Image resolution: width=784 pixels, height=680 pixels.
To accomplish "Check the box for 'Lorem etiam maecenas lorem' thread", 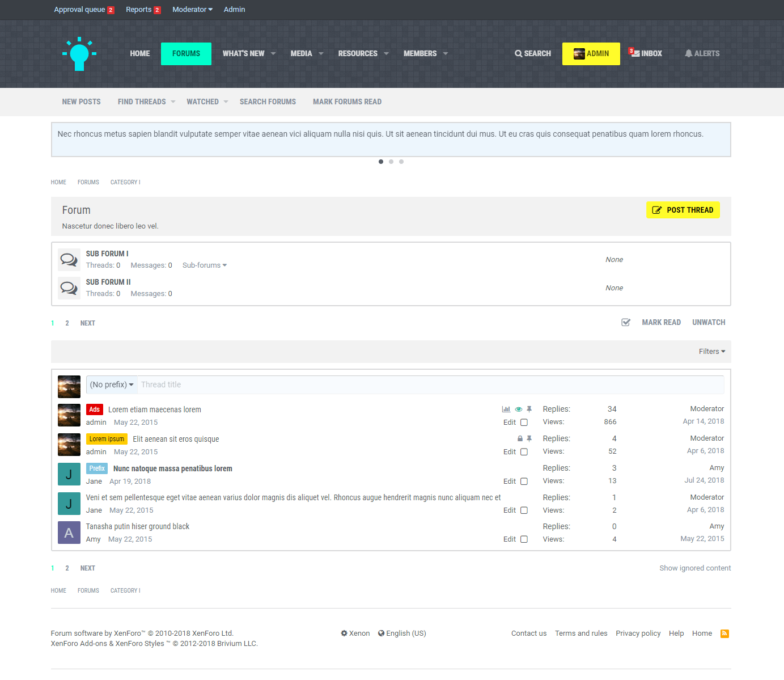I will [524, 423].
